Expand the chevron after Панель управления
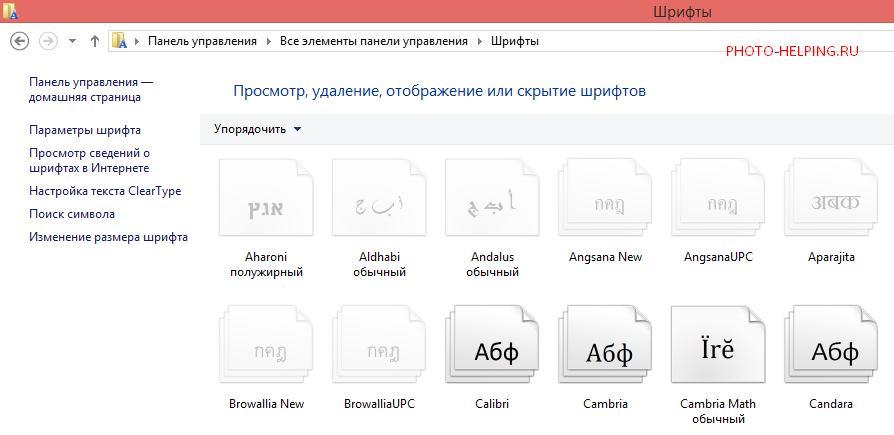 269,42
